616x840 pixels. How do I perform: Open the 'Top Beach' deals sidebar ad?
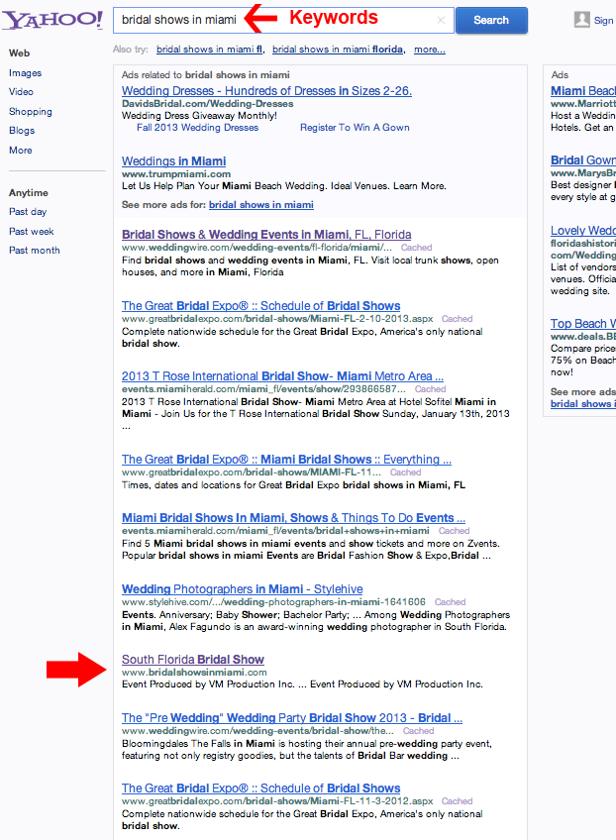pos(582,324)
